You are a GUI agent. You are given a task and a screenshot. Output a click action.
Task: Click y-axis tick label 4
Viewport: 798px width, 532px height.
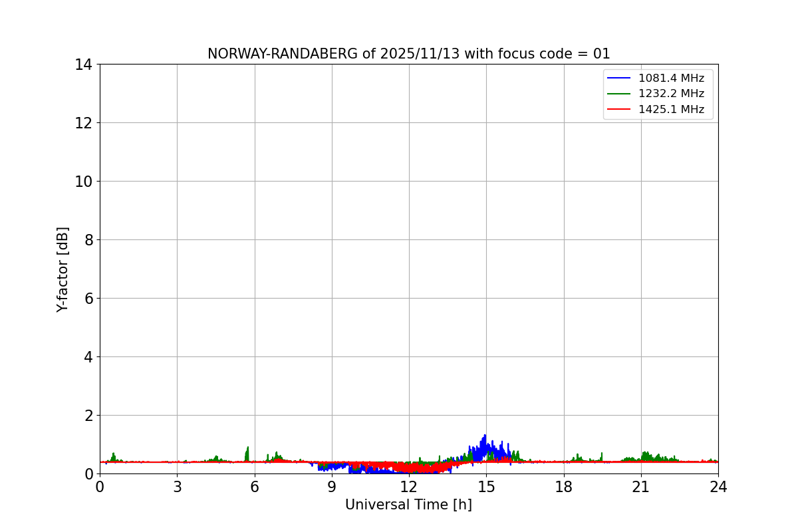88,357
